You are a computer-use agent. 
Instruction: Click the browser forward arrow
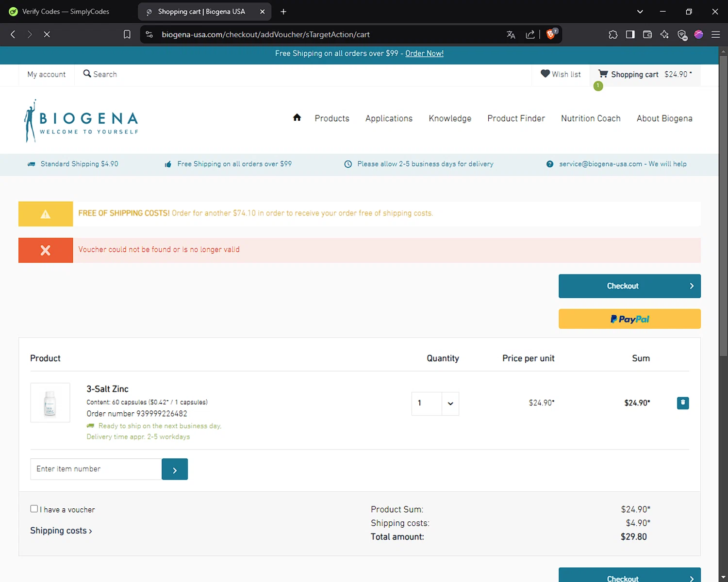tap(30, 34)
